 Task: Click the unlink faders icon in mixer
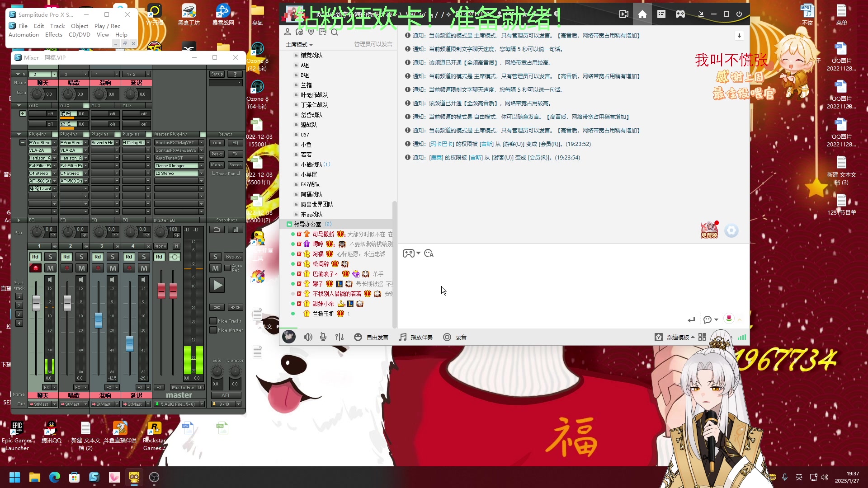(235, 307)
